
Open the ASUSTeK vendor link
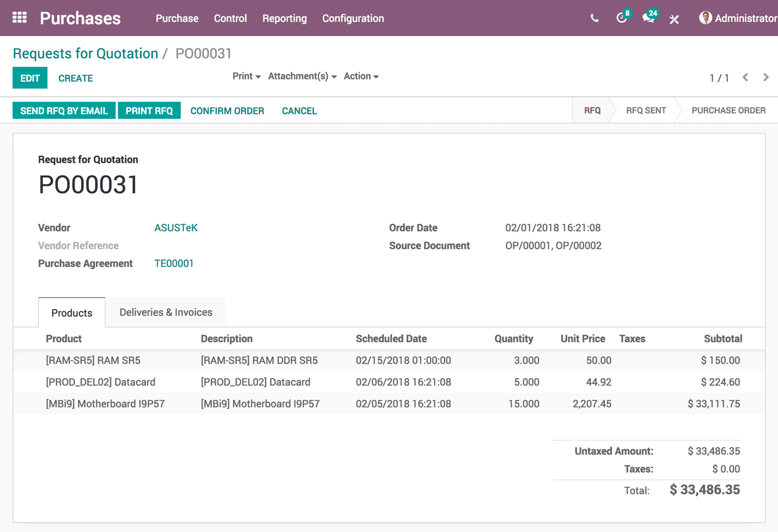coord(176,228)
